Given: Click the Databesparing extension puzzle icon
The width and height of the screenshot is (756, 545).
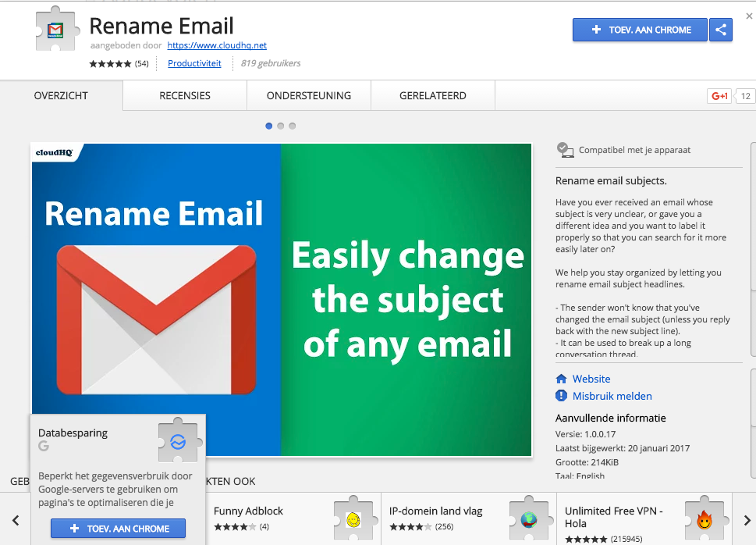Looking at the screenshot, I should pyautogui.click(x=179, y=440).
